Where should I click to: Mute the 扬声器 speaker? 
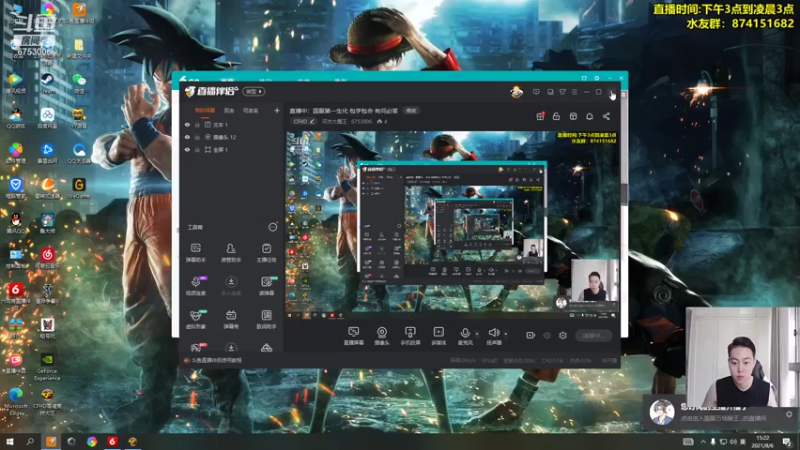(493, 335)
